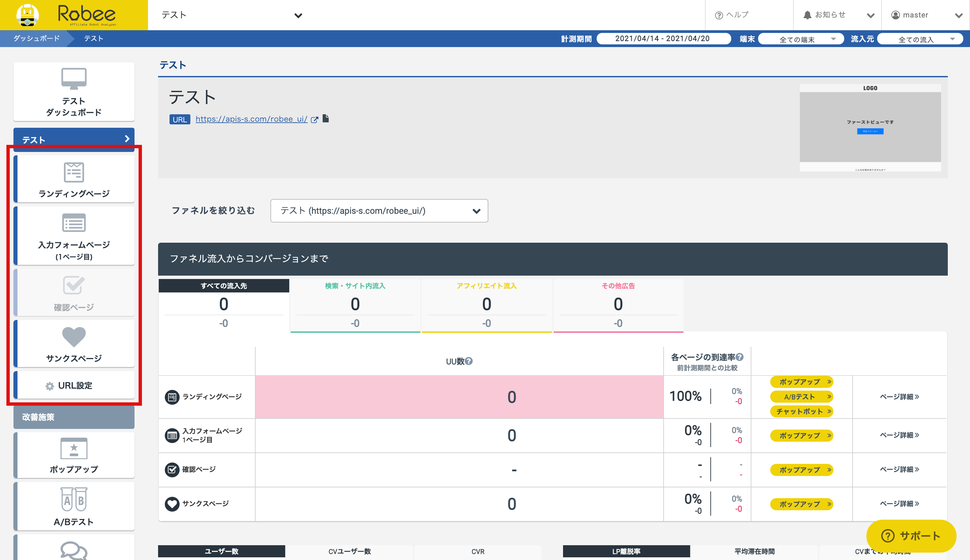Open the 流入元 全ての流入 dropdown
This screenshot has height=560, width=970.
coord(920,39)
